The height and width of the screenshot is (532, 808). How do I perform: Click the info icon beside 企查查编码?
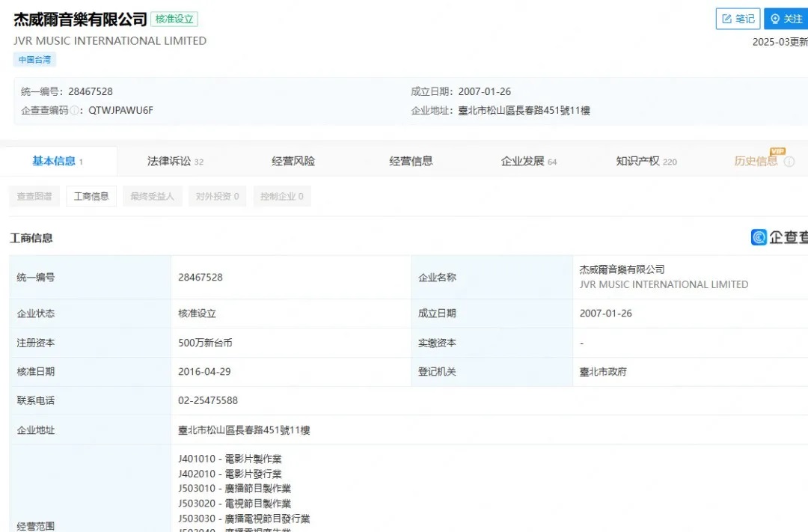pos(75,110)
